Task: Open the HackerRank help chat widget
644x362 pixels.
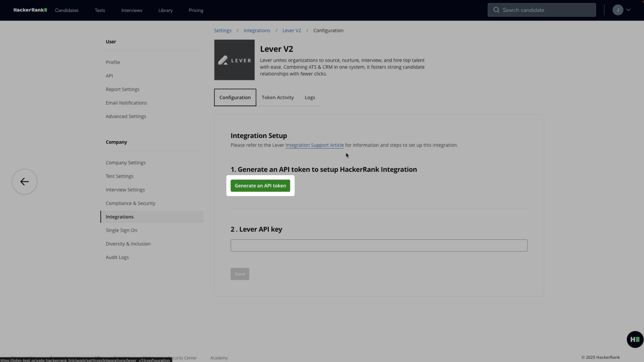Action: (x=635, y=339)
